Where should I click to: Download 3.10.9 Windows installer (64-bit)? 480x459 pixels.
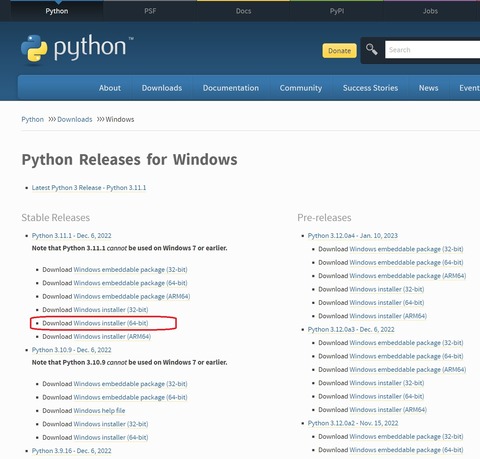(x=111, y=437)
